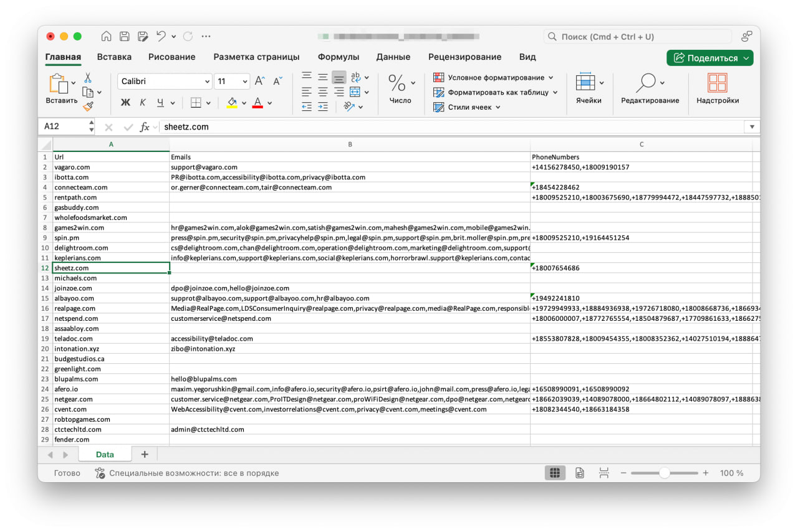The width and height of the screenshot is (798, 532).
Task: Click the Insert Function fx icon
Action: (145, 127)
